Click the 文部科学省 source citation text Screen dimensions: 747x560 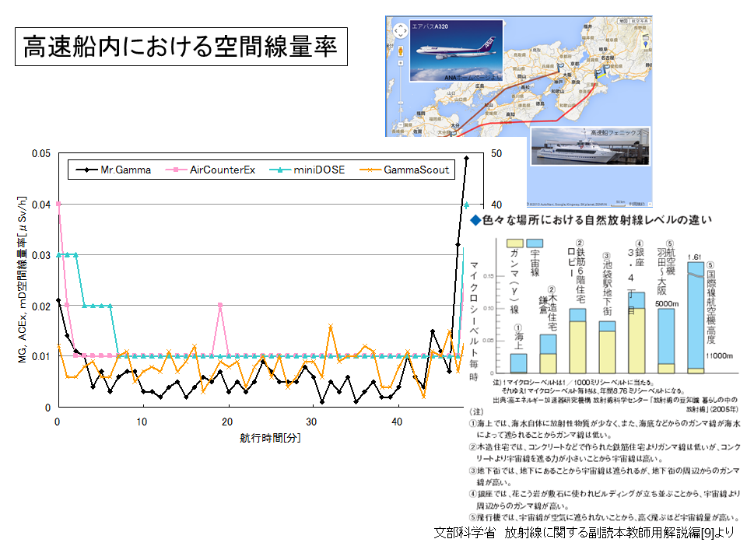[584, 532]
